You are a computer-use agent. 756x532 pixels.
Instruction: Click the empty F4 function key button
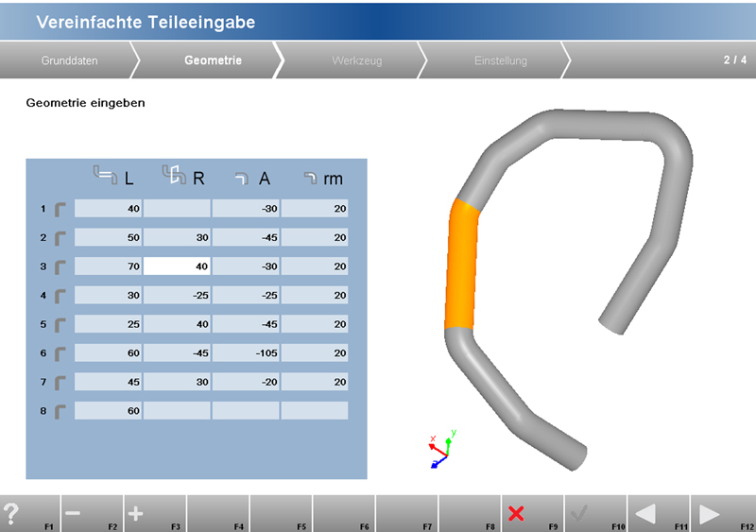(x=218, y=514)
